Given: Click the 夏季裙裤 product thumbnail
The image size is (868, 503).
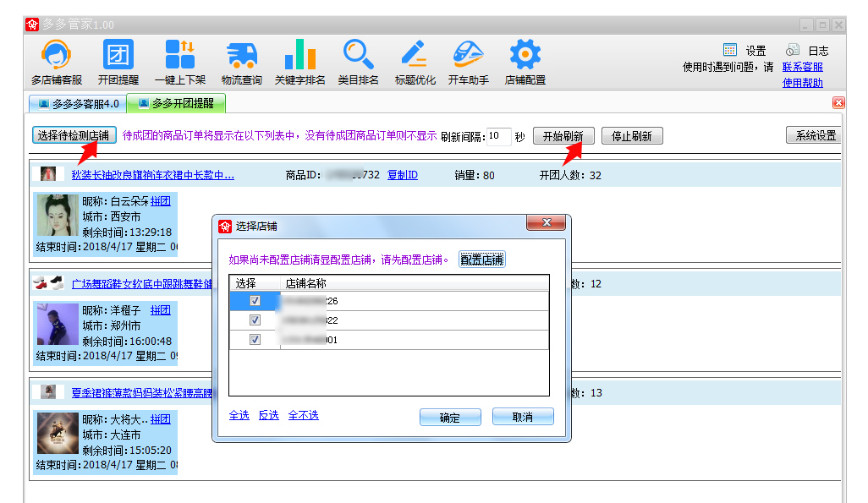Looking at the screenshot, I should click(x=48, y=391).
